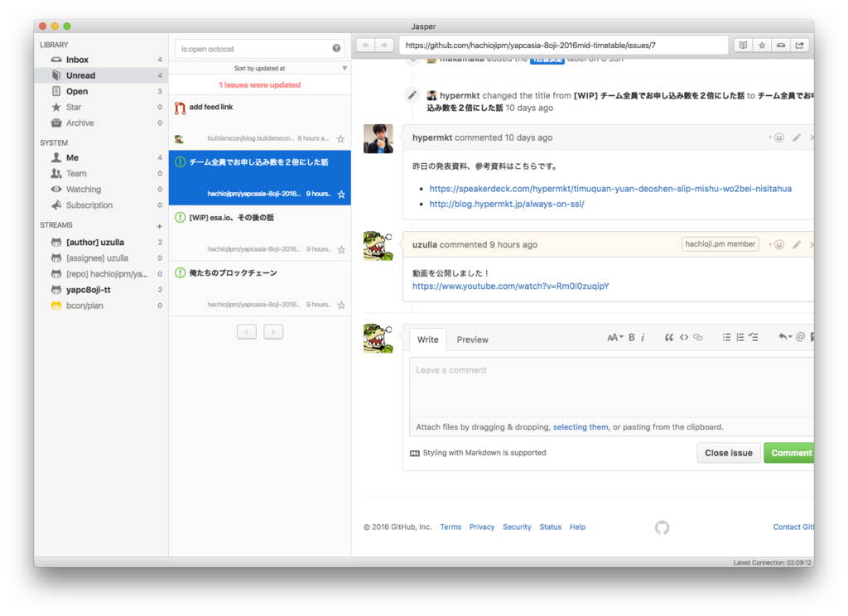Star the selected チーム全員 issue
The image size is (848, 616).
click(x=341, y=195)
